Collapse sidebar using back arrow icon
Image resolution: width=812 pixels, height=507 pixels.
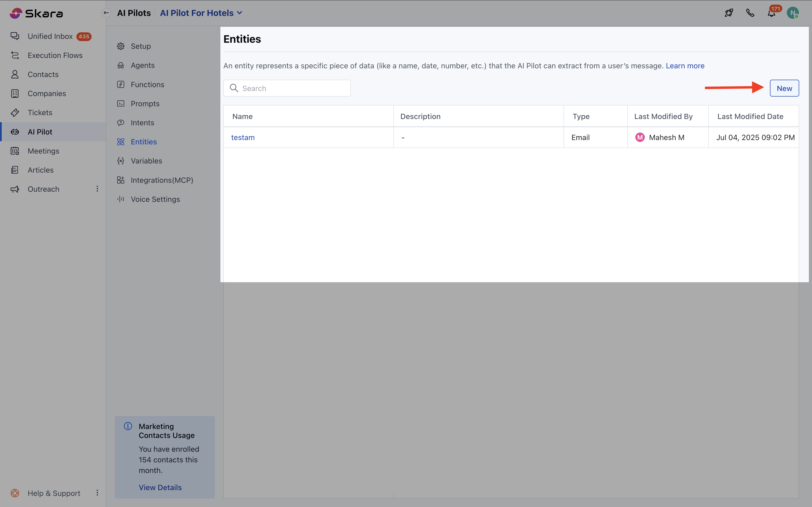(106, 13)
